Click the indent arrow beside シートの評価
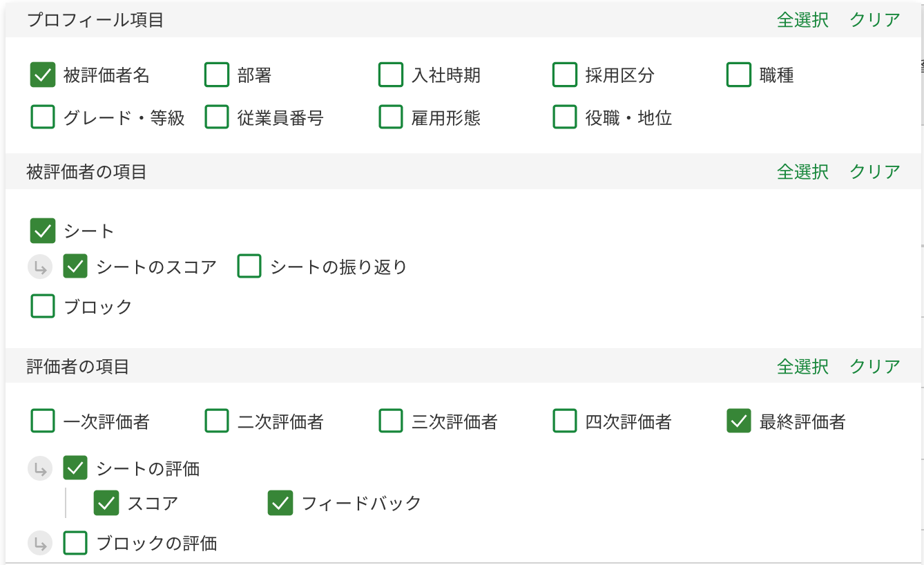The height and width of the screenshot is (565, 924). pos(40,468)
